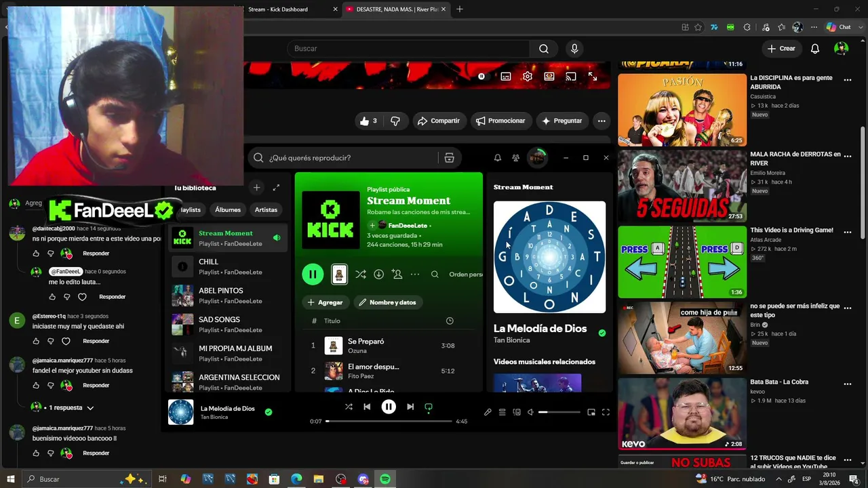Open options for This Video is a Driving Game
Image resolution: width=868 pixels, height=488 pixels.
click(847, 231)
